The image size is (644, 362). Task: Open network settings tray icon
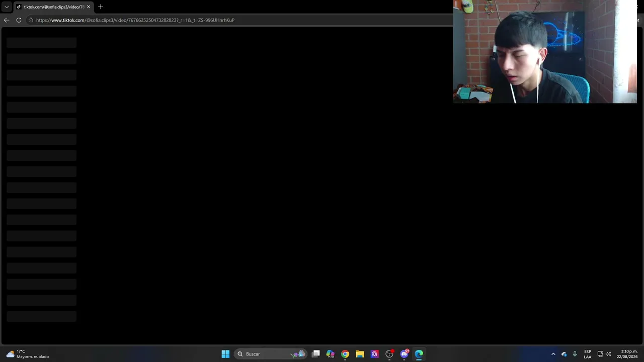(x=600, y=354)
